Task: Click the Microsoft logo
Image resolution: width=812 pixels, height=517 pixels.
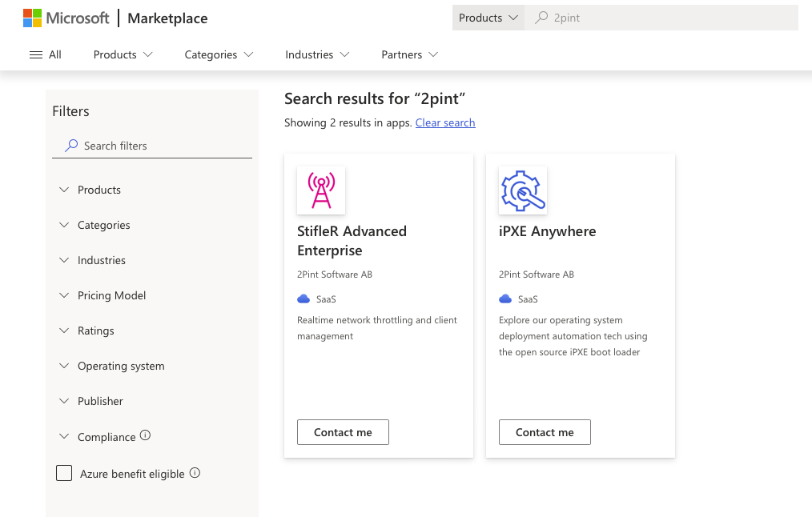Action: click(66, 18)
